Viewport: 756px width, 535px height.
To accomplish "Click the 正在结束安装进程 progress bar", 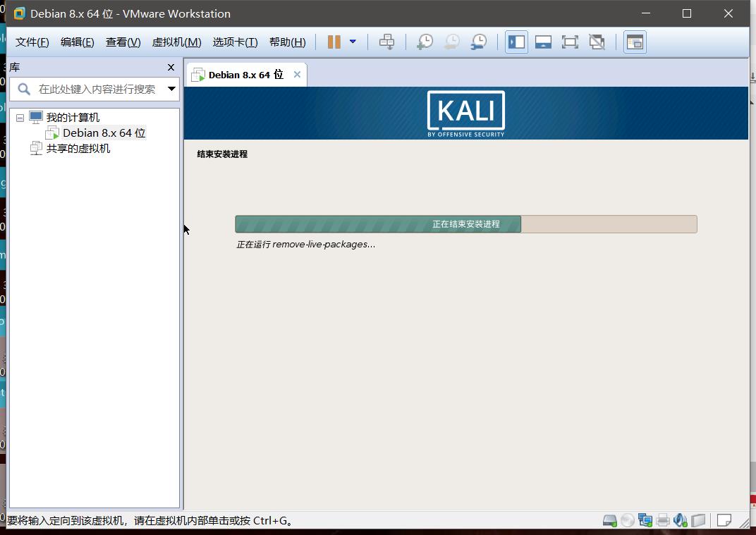I will [465, 224].
